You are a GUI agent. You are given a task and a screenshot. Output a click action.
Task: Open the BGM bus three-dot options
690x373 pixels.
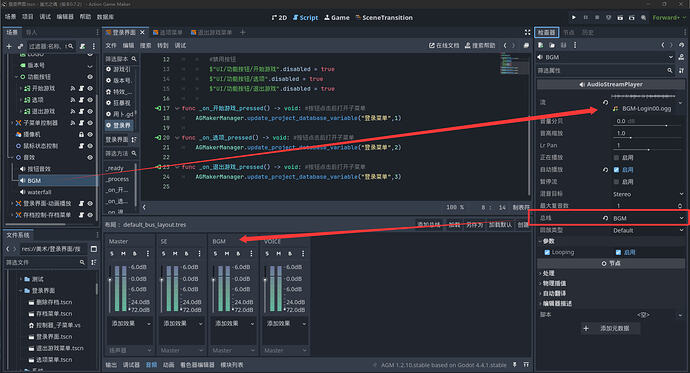pyautogui.click(x=251, y=253)
